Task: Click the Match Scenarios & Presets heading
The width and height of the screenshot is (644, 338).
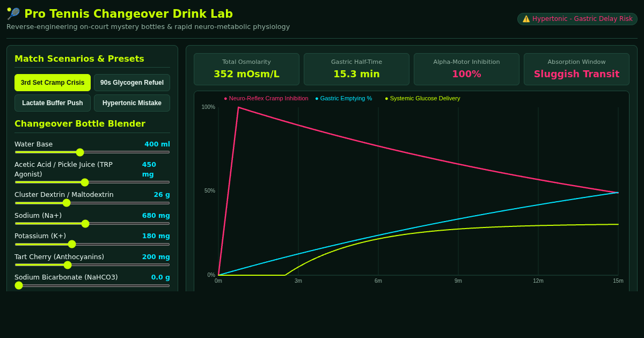Action: coord(79,58)
